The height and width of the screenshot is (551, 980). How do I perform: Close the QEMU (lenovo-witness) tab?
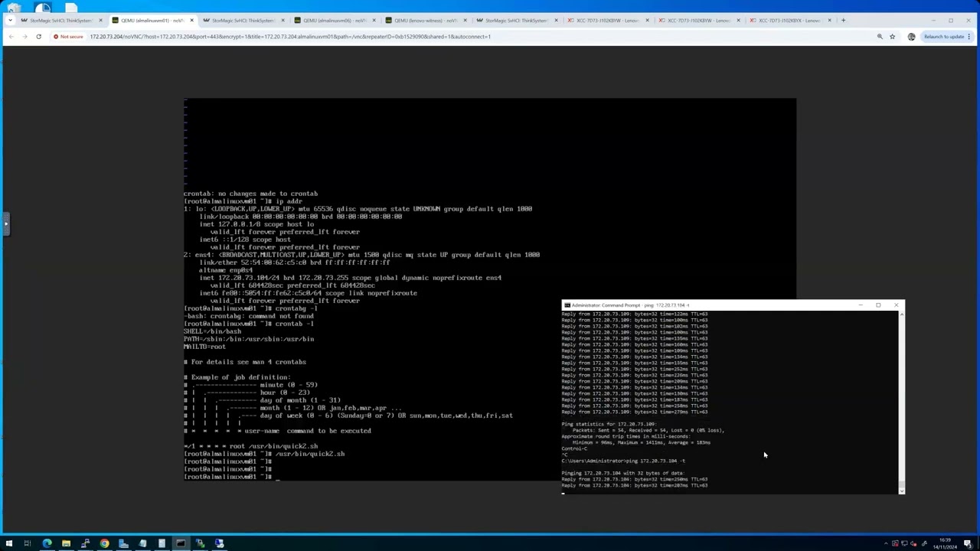coord(465,21)
